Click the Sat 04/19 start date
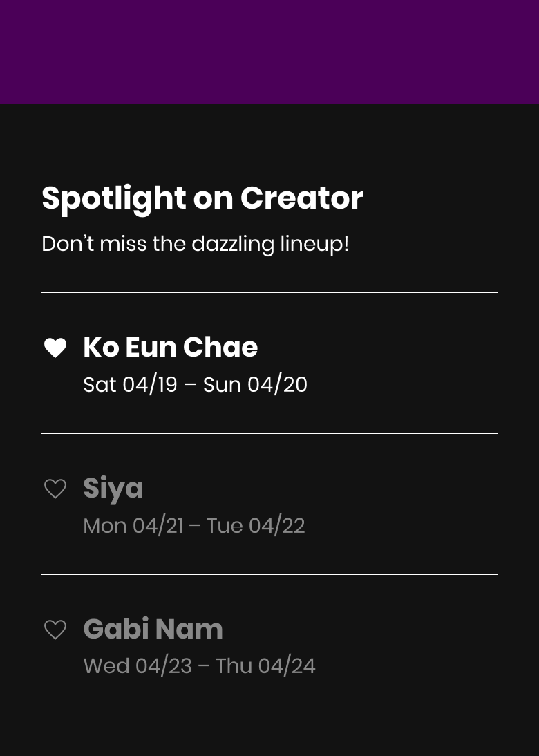Screen dimensions: 539x756 (x=130, y=385)
